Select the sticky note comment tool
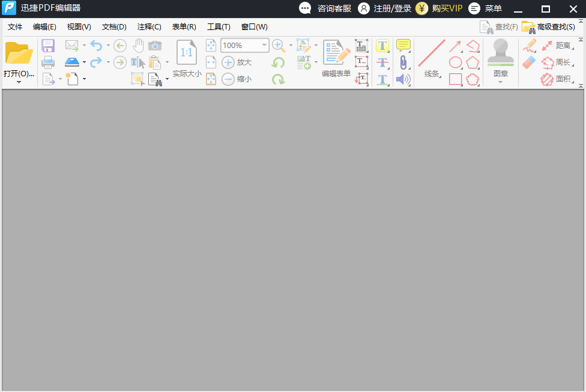This screenshot has height=392, width=586. coord(403,46)
